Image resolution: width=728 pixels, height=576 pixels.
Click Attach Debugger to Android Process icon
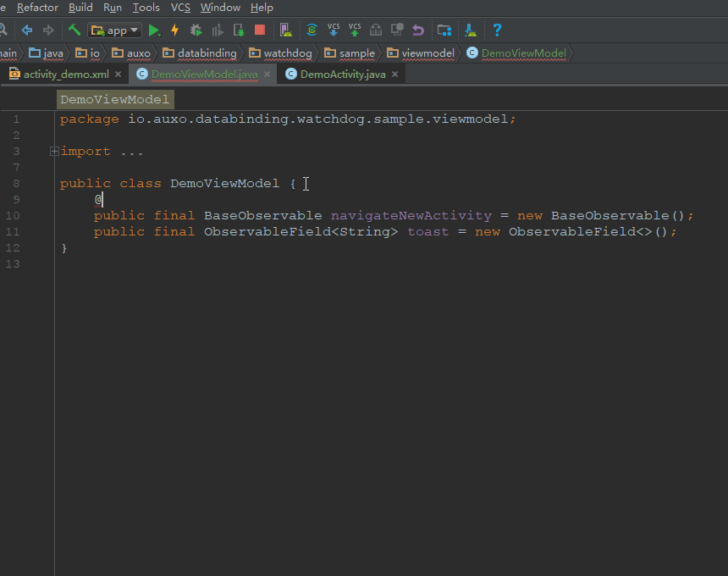239,30
